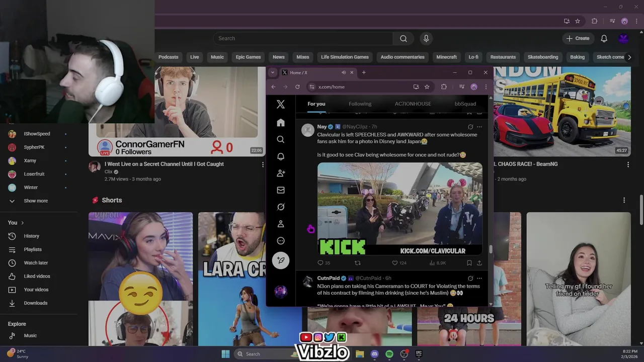The width and height of the screenshot is (644, 362).
Task: Switch to AC7IONHOUSE tab on X
Action: (x=413, y=104)
